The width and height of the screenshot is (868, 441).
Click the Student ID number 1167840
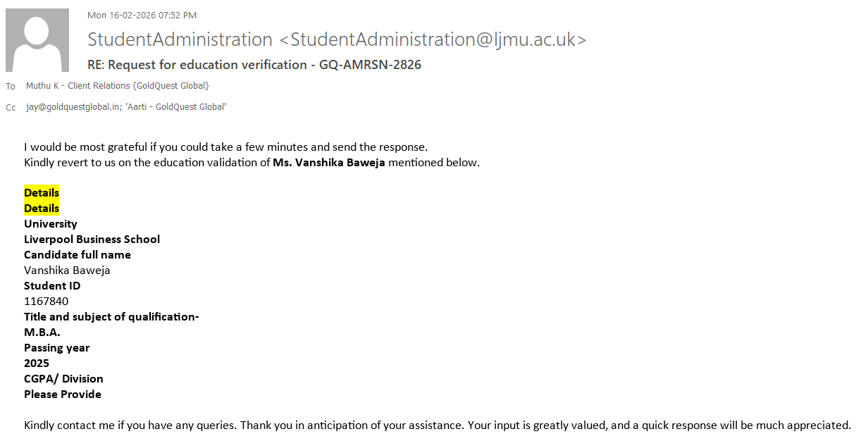click(x=46, y=302)
